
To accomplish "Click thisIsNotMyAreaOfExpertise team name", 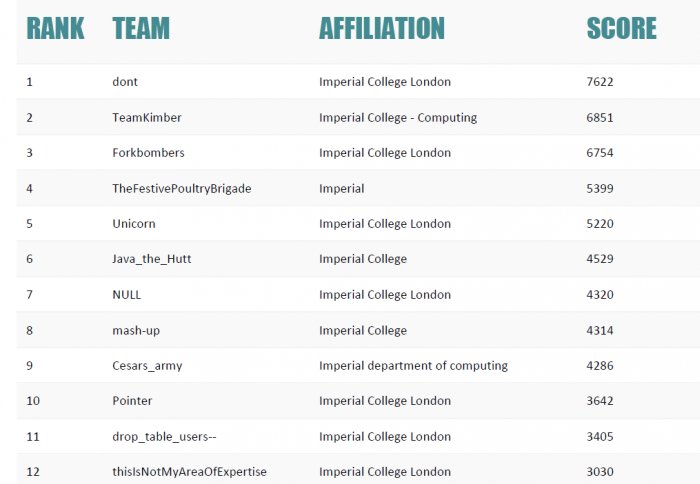I will (190, 472).
